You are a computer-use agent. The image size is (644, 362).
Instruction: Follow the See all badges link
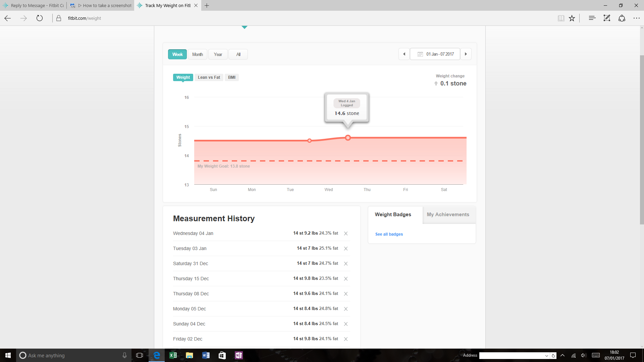389,234
